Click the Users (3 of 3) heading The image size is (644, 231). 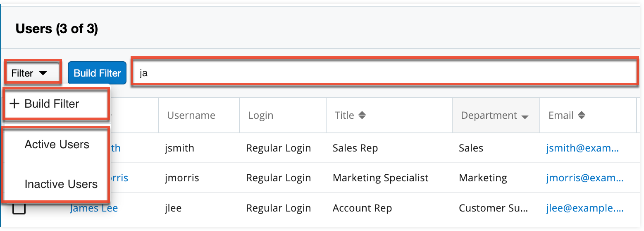tap(57, 29)
